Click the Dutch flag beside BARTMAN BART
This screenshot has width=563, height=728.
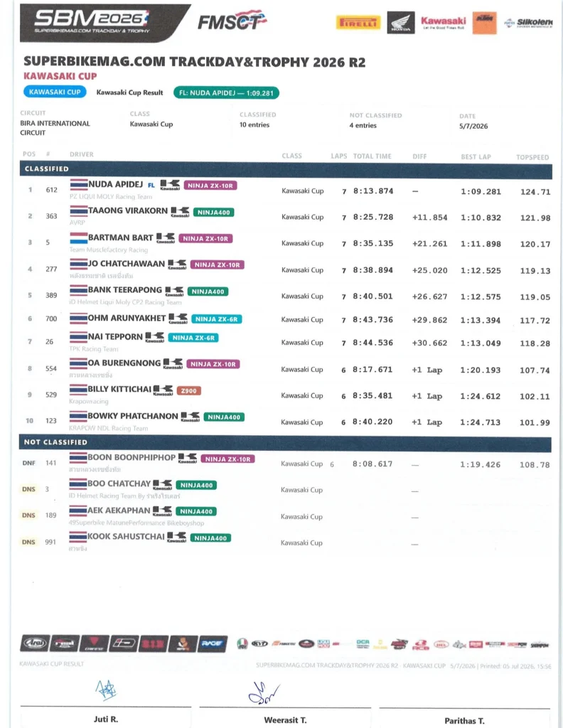[x=78, y=237]
